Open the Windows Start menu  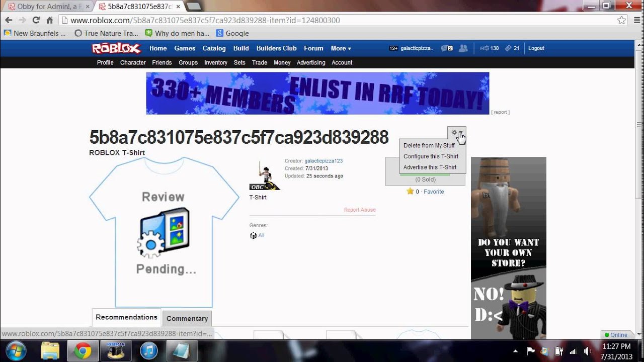coord(17,350)
